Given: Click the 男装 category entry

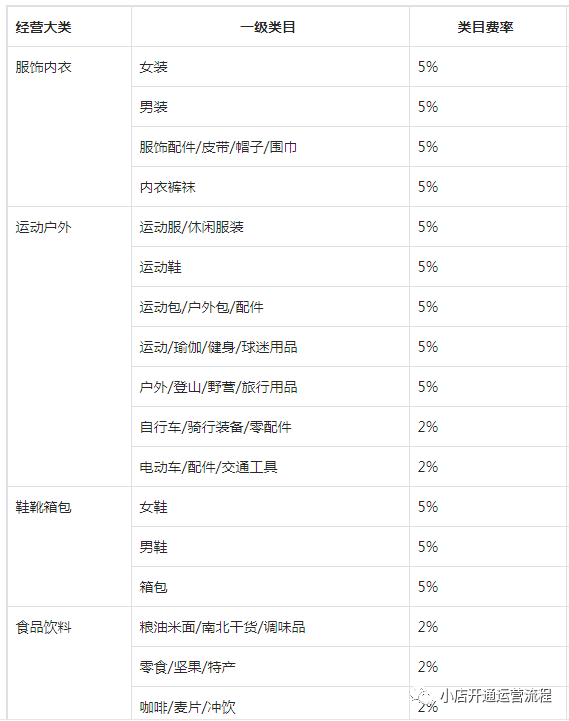Looking at the screenshot, I should [x=154, y=107].
